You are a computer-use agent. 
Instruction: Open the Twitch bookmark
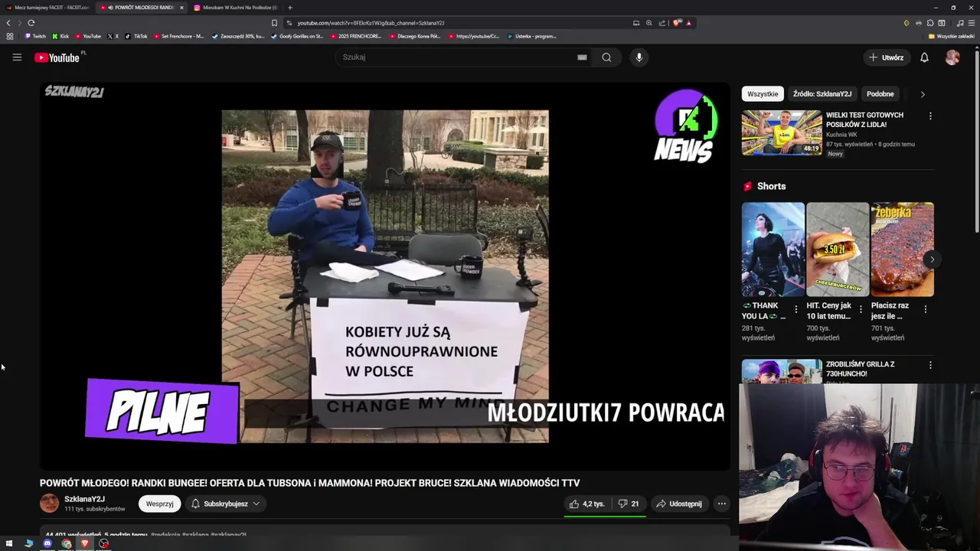pos(35,36)
